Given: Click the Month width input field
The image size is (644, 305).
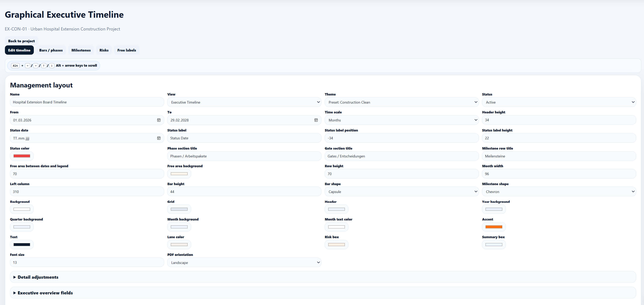Looking at the screenshot, I should tap(559, 174).
